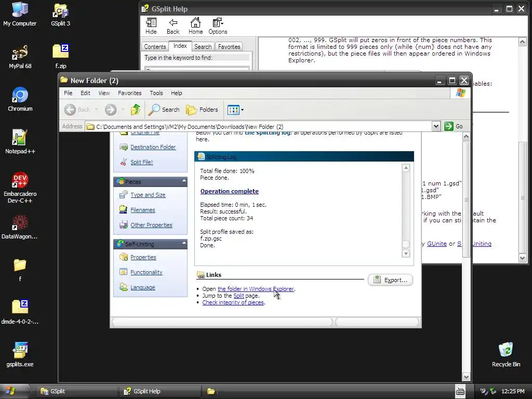Open the File menu in Explorer
This screenshot has height=399, width=532.
coord(68,93)
